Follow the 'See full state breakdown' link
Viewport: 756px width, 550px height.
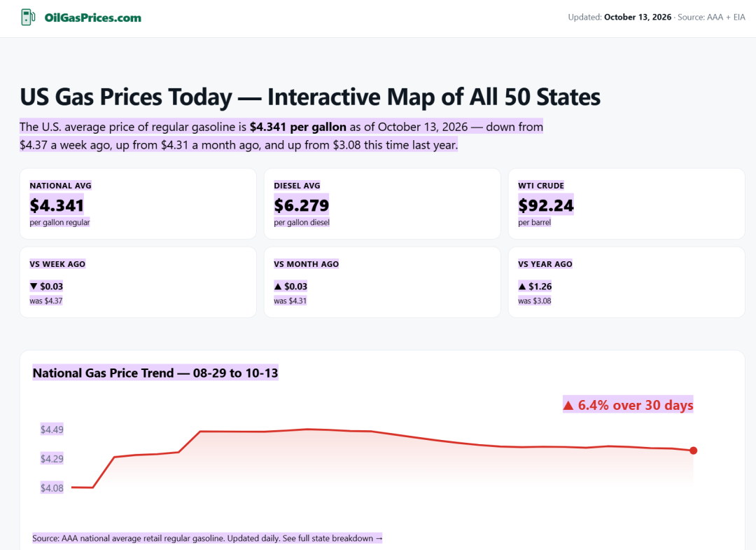pos(332,538)
